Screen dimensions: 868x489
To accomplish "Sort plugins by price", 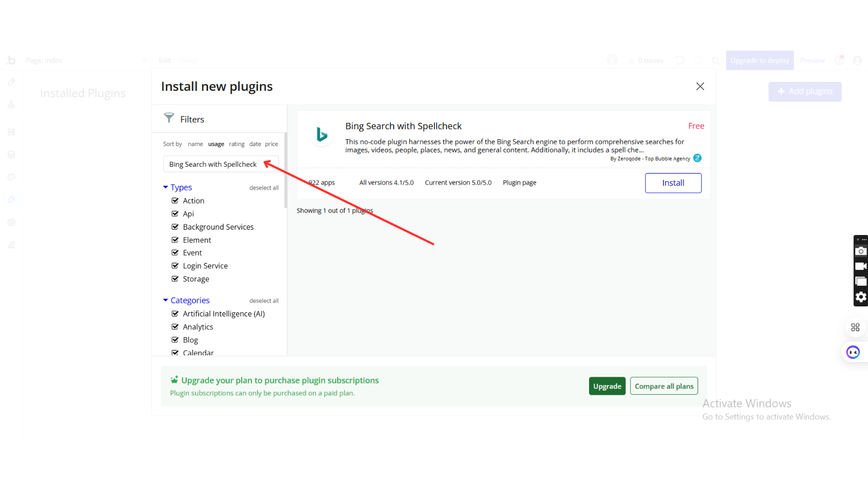I will [x=272, y=144].
